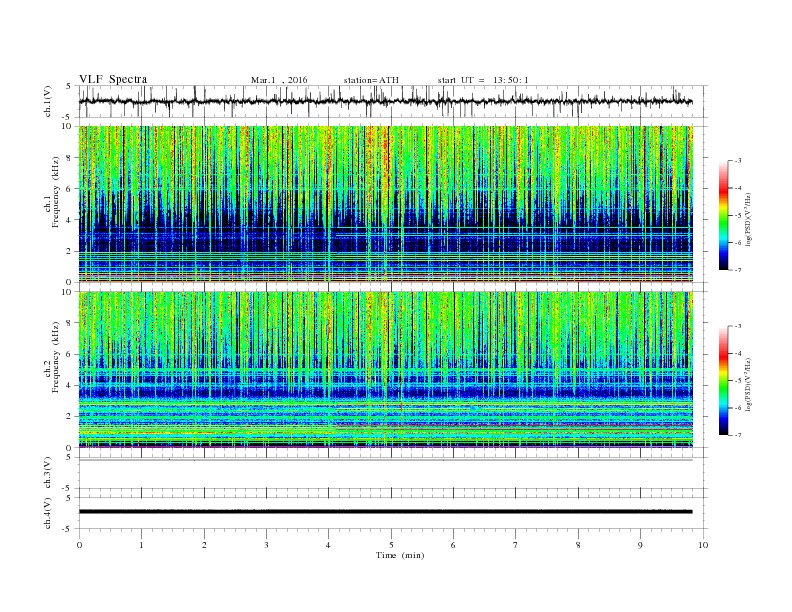Click the "station=ATH" label

(x=371, y=80)
